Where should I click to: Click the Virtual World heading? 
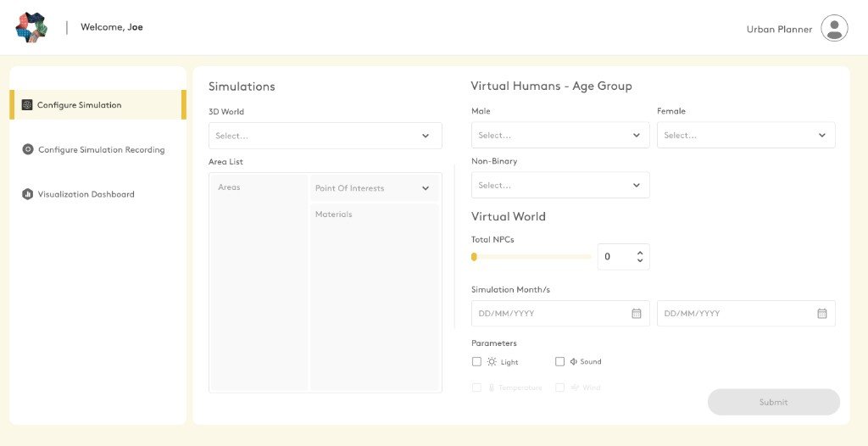click(509, 216)
